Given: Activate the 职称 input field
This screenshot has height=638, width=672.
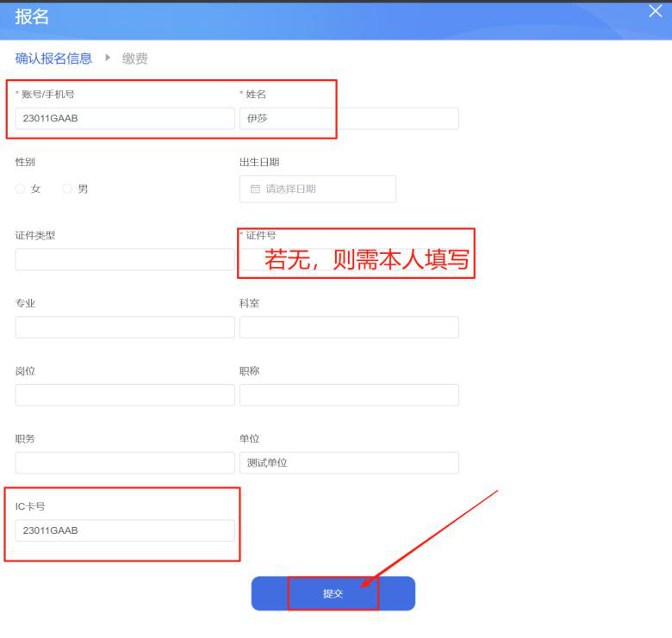Looking at the screenshot, I should coord(348,395).
